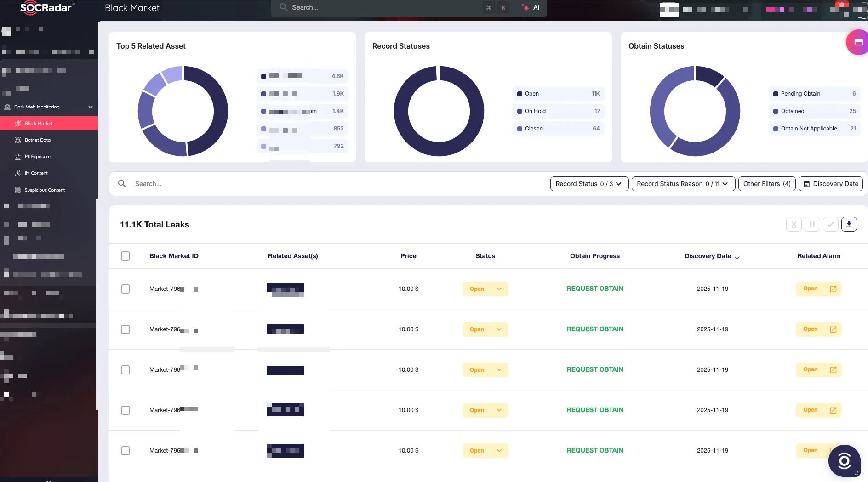Click the pause icon above the leaks table
Viewport: 868px width, 482px height.
click(812, 224)
